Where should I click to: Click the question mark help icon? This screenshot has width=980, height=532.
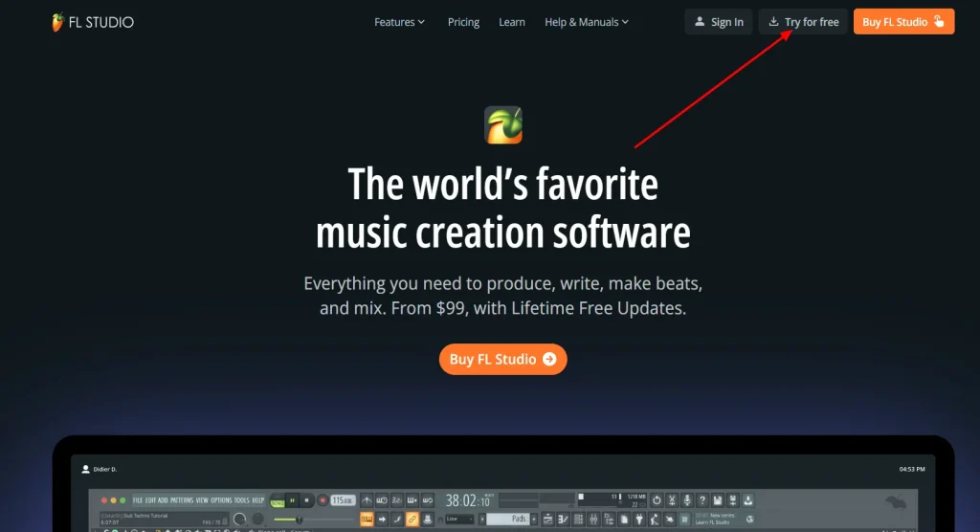(x=702, y=500)
